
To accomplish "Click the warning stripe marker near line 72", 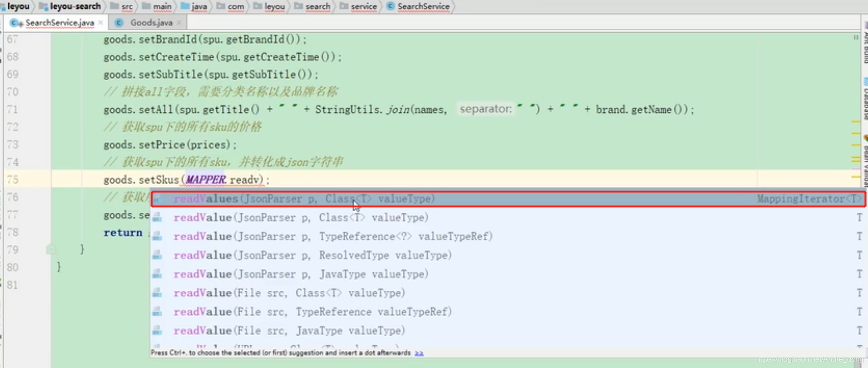I will pos(856,122).
